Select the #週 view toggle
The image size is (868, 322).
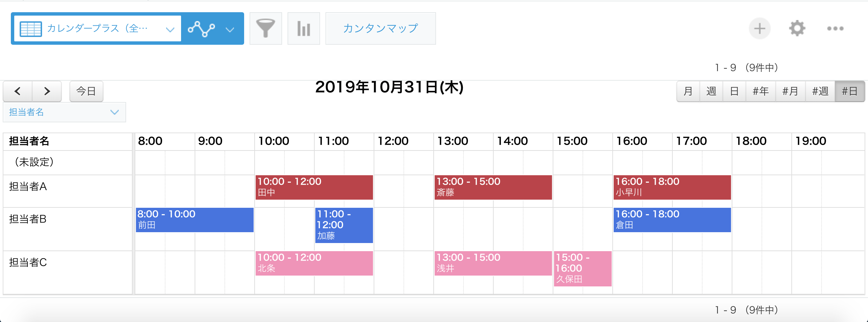(820, 91)
